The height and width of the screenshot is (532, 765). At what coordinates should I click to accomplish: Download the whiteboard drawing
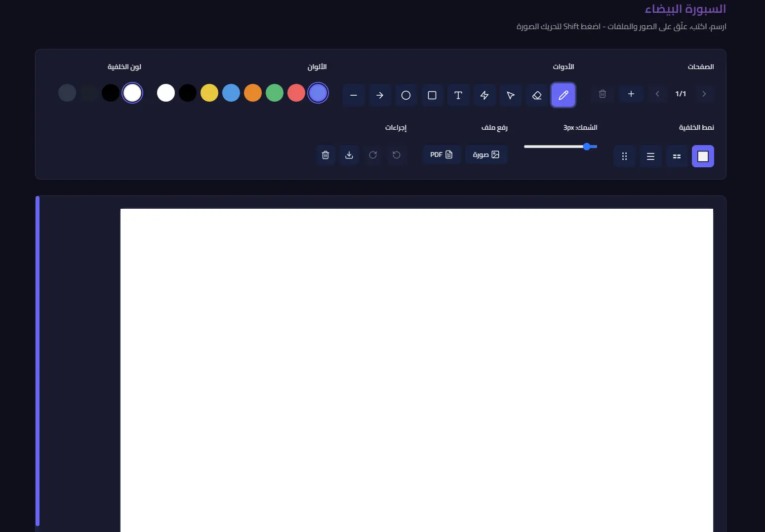point(349,154)
